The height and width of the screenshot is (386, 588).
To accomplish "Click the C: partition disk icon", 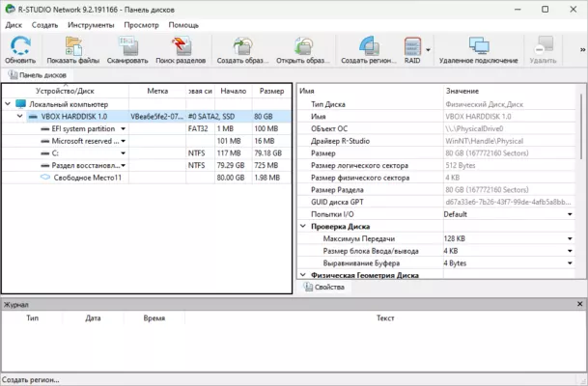I will click(45, 153).
